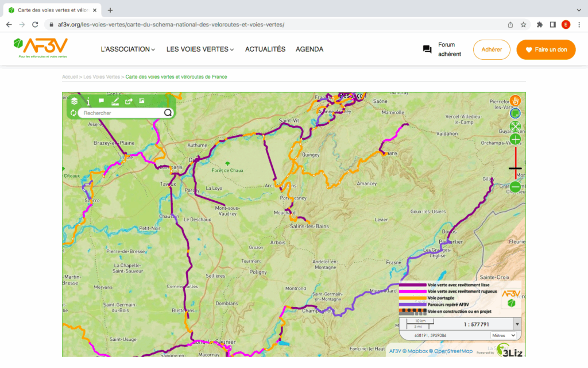Click the OpenStreetMap attribution link

[453, 351]
